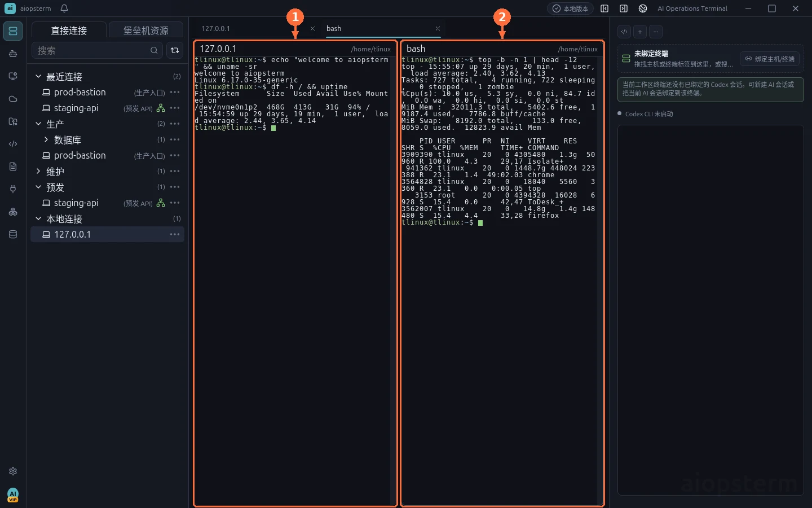The height and width of the screenshot is (508, 812).
Task: Open the robot AI assistant sidebar icon
Action: coord(13,54)
